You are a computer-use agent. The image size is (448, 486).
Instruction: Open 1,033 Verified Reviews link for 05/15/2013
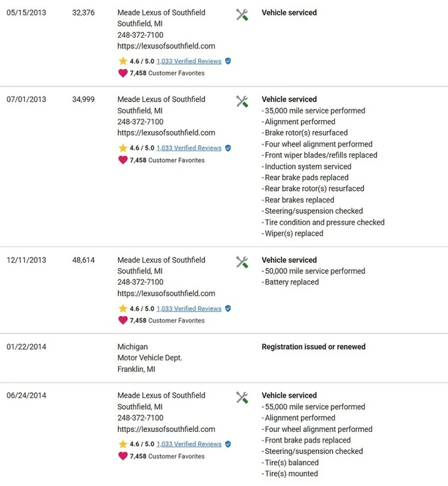(x=189, y=61)
